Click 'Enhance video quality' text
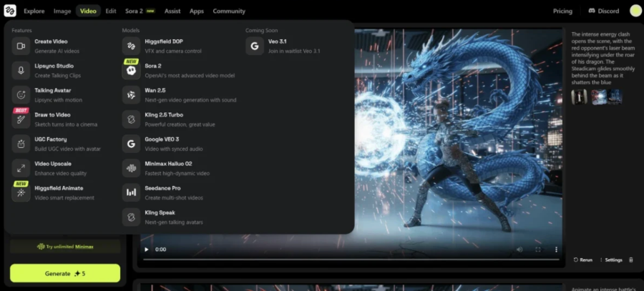 tap(61, 173)
